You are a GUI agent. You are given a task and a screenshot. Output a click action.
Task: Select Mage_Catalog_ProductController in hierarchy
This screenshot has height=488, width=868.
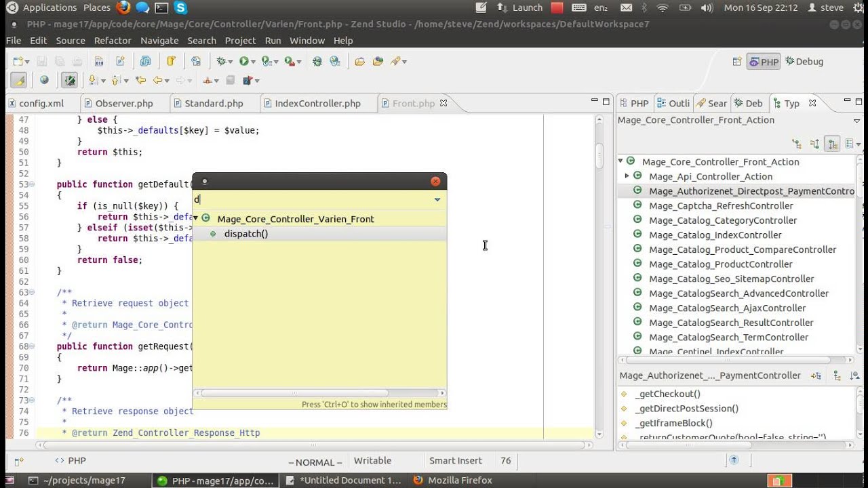[x=720, y=264]
